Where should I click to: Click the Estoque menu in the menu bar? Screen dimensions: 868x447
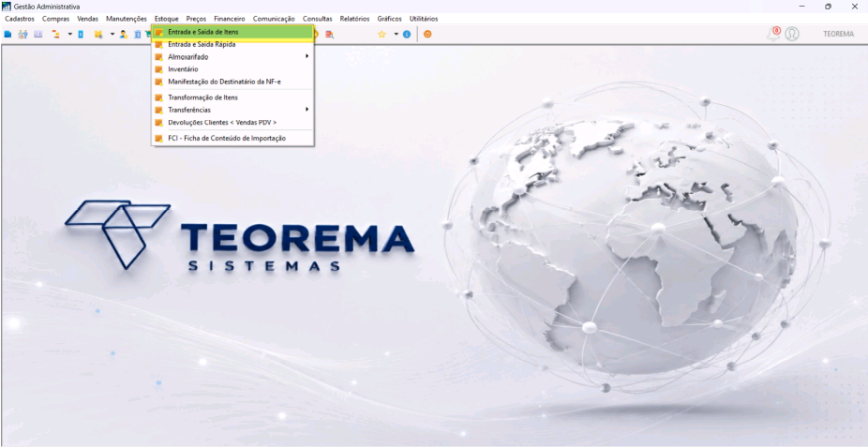tap(167, 19)
